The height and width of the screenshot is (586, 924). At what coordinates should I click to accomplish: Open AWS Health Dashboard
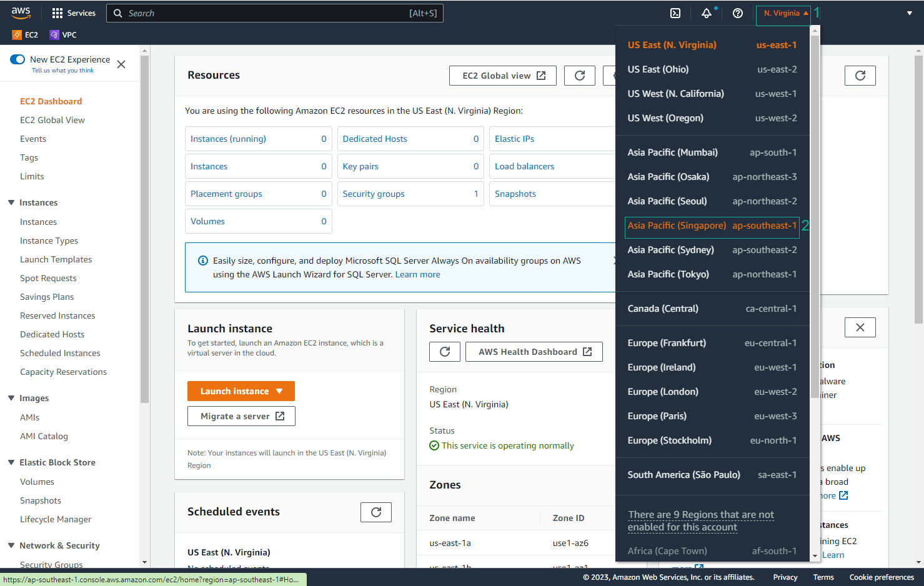point(534,352)
